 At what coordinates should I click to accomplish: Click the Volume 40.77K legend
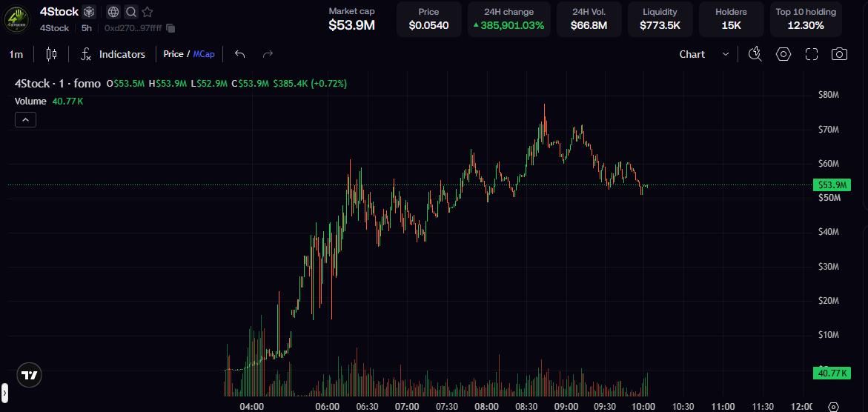49,102
